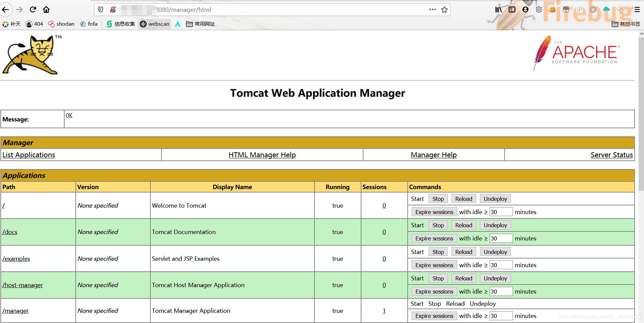
Task: View the session count for /examples
Action: tap(384, 259)
